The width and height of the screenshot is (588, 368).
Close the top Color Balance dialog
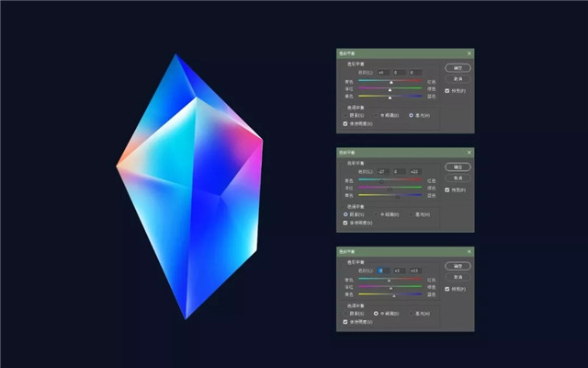[469, 53]
